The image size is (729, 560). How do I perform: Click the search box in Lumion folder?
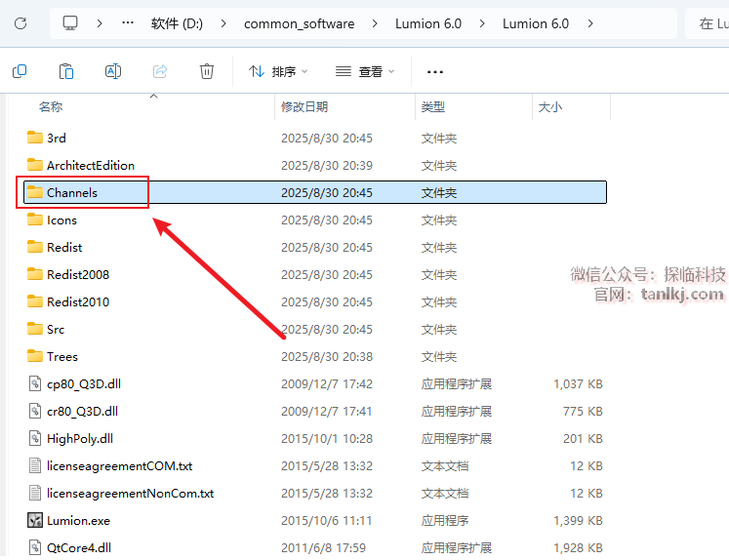coord(708,23)
